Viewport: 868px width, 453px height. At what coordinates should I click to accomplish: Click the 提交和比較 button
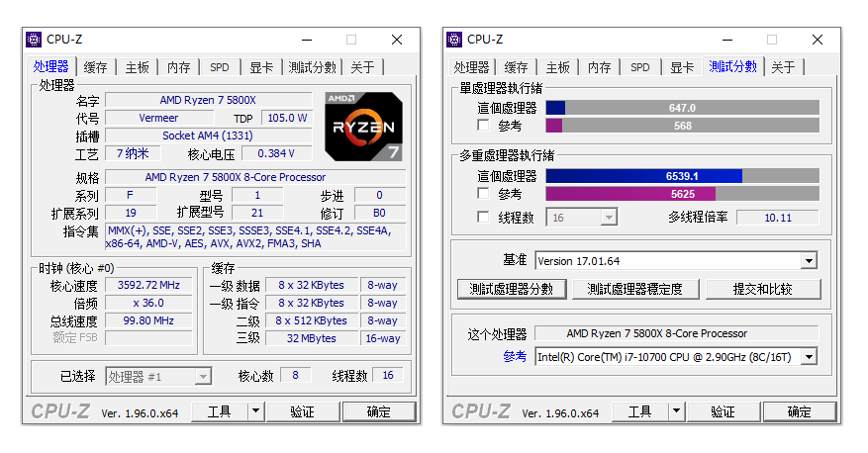tap(762, 289)
